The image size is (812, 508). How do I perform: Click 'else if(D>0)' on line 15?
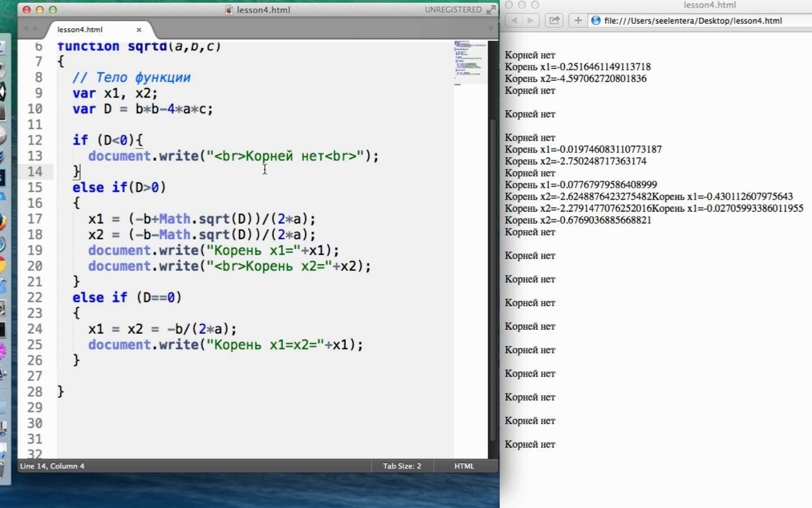[119, 187]
